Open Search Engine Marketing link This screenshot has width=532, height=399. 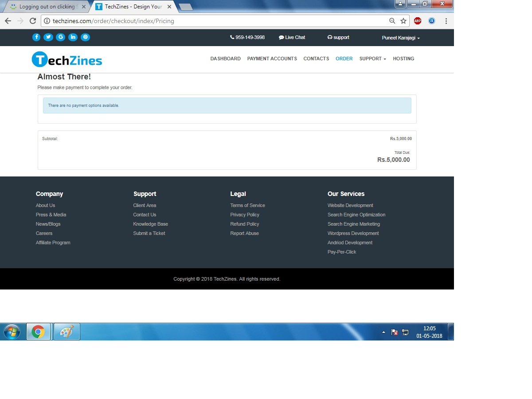click(x=354, y=224)
